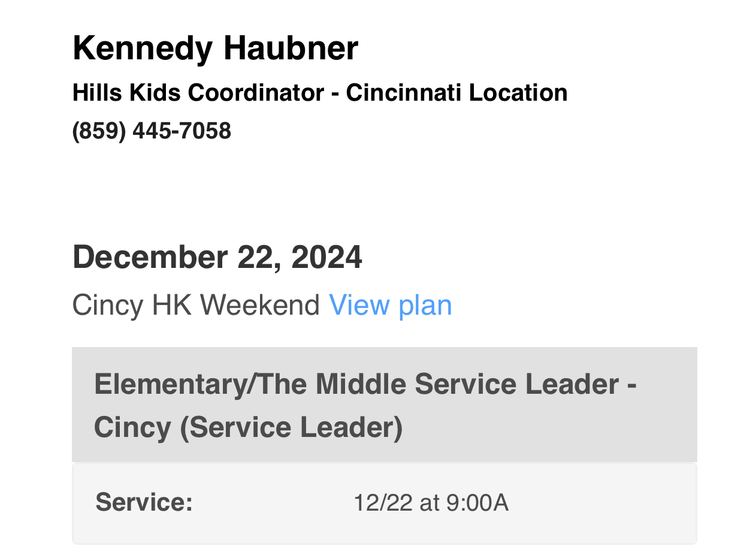Image resolution: width=756 pixels, height=555 pixels.
Task: Click the word at in service row
Action: (430, 503)
